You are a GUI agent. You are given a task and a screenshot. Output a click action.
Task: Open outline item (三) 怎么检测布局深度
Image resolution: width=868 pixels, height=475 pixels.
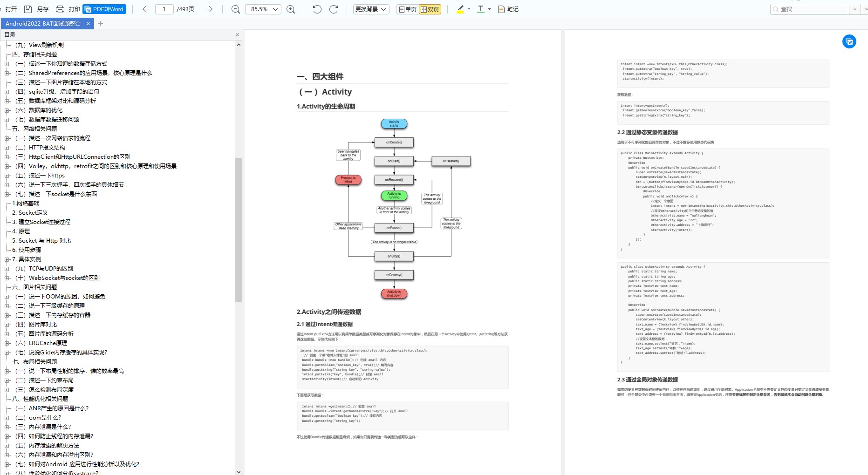tap(44, 390)
